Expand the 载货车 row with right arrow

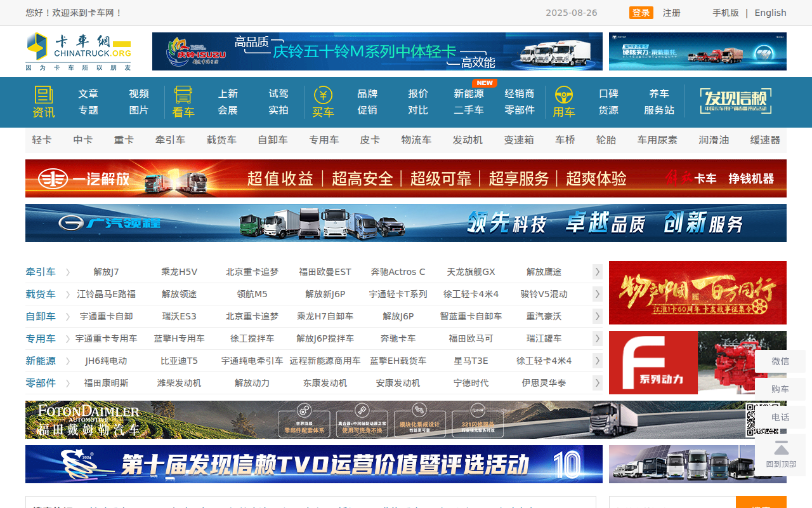[x=598, y=294]
